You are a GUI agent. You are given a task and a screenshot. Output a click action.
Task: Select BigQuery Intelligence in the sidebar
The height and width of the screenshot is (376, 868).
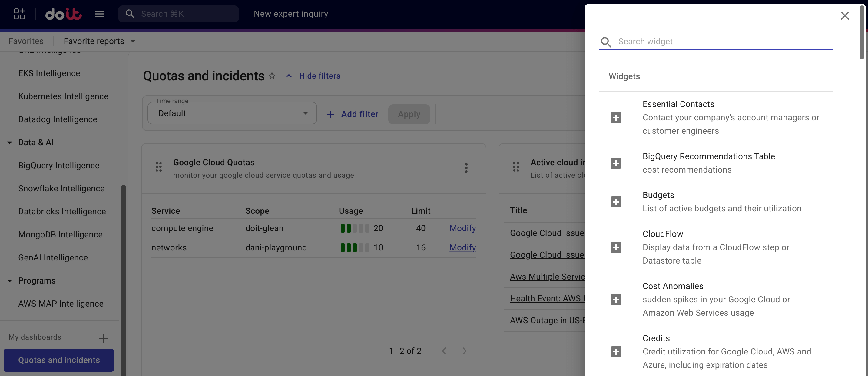point(59,165)
